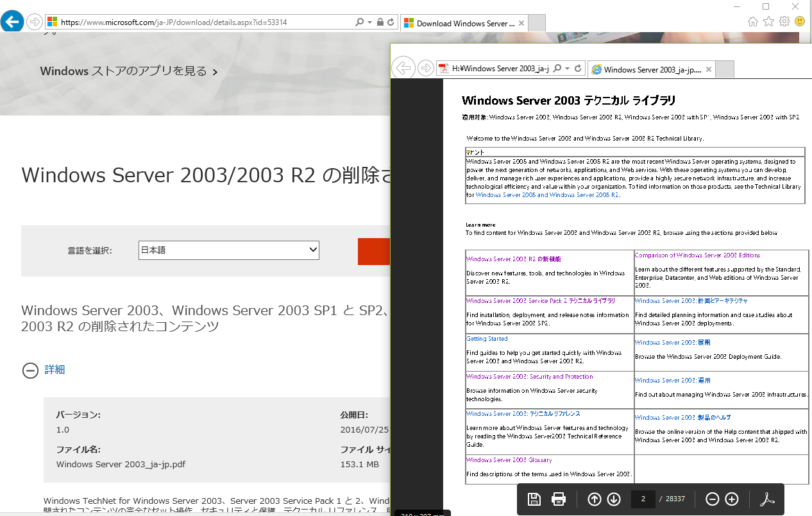This screenshot has height=516, width=812.
Task: Open main address bar autocomplete dropdown arrow
Action: (369, 22)
